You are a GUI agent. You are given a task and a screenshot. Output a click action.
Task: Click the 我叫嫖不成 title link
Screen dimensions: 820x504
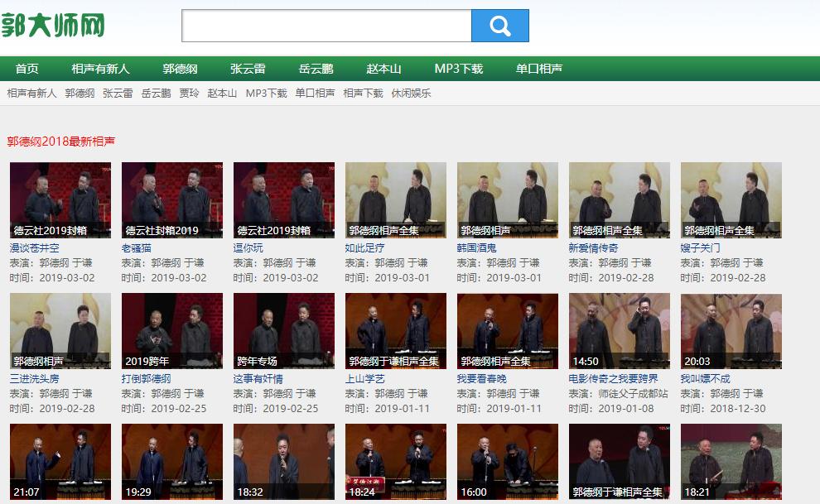click(706, 379)
